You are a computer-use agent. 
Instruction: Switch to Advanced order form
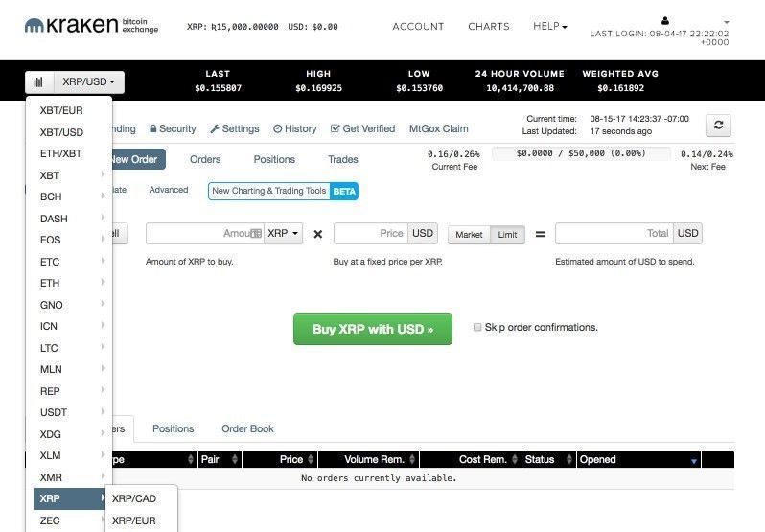[x=169, y=190]
